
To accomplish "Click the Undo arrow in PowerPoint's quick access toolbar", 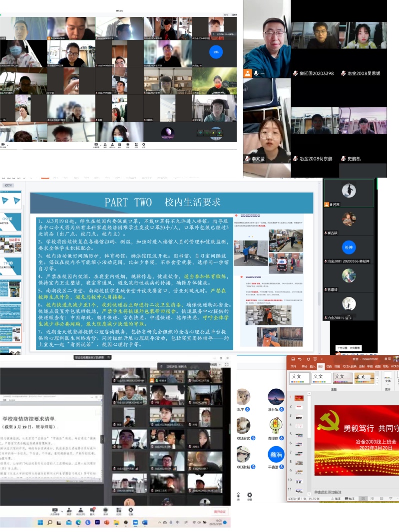I will pyautogui.click(x=300, y=359).
